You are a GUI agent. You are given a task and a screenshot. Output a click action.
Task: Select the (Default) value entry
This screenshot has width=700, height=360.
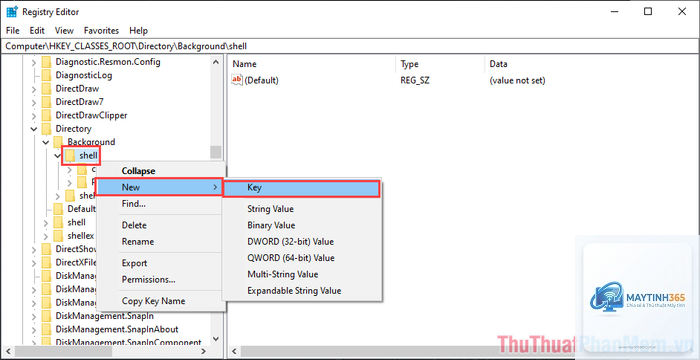click(262, 80)
